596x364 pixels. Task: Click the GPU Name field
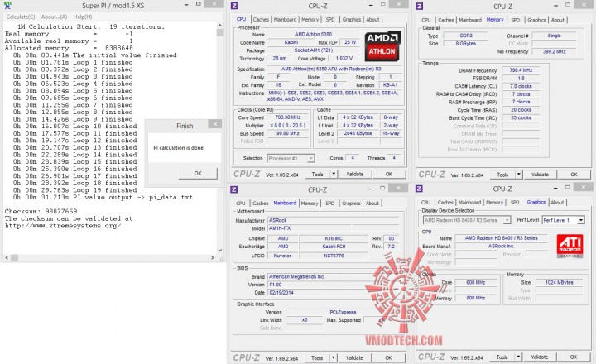click(501, 238)
